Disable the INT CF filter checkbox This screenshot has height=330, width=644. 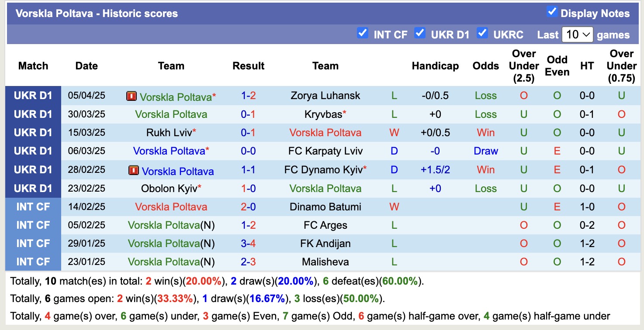(363, 33)
